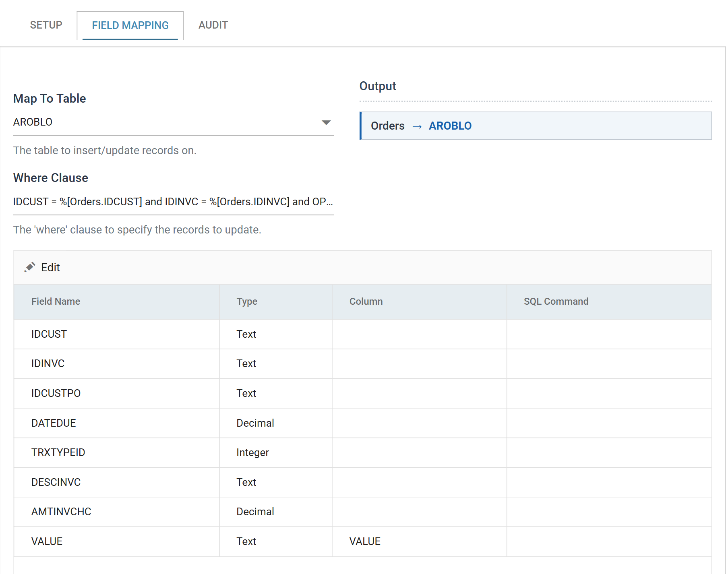Click the Where Clause heading
The height and width of the screenshot is (574, 728).
(x=51, y=178)
